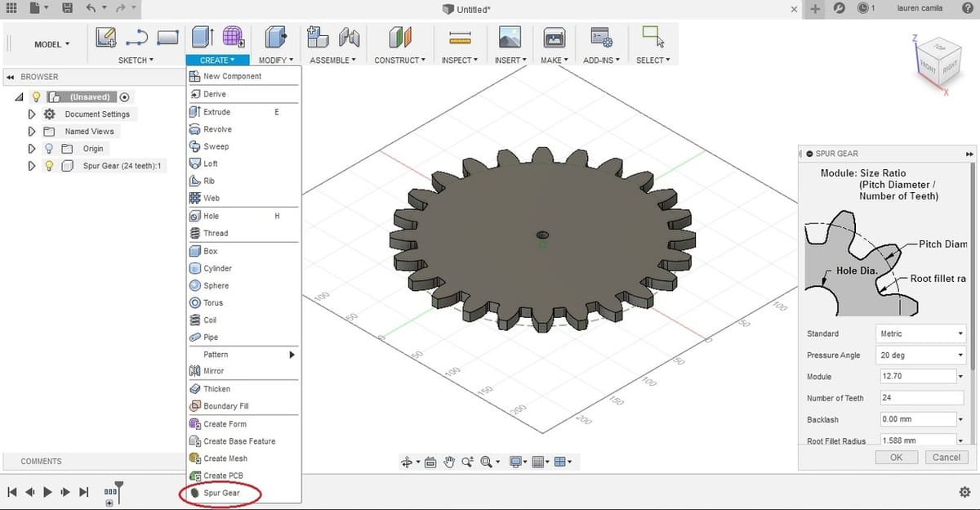Viewport: 980px width, 510px height.
Task: Expand the Document Settings tree node
Action: [32, 114]
